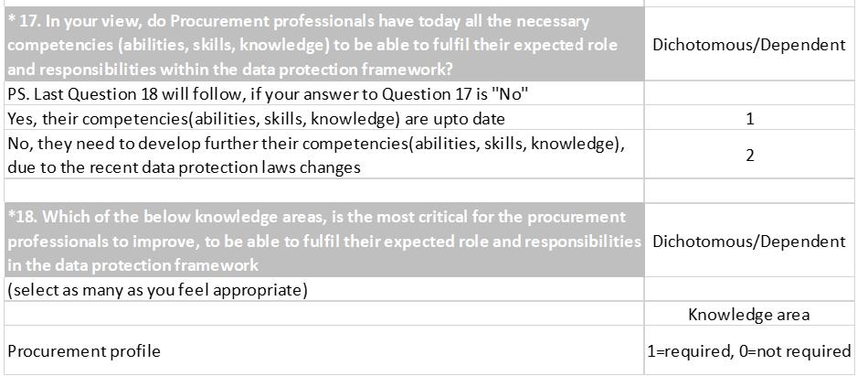Click the '1=required, 0=not required' cell

pyautogui.click(x=749, y=350)
